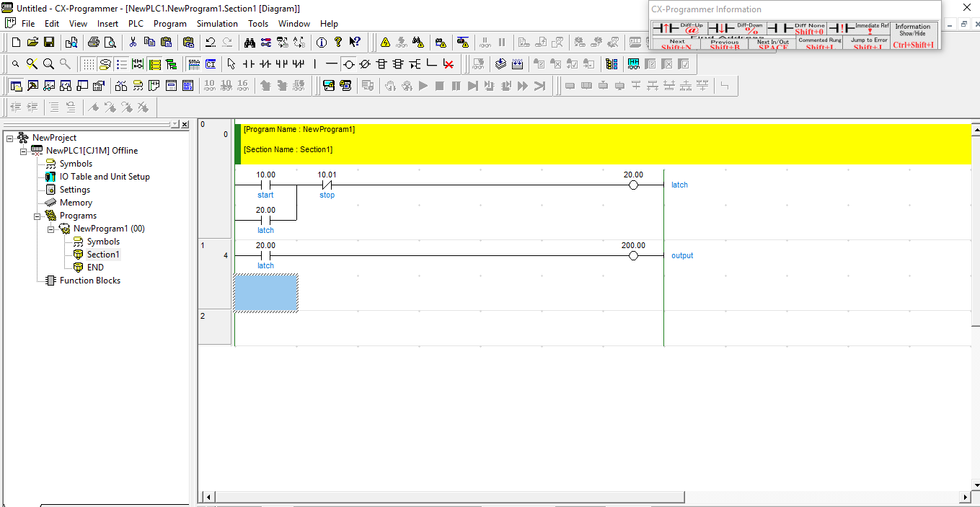The height and width of the screenshot is (507, 980).
Task: Open the About information icon
Action: (322, 42)
